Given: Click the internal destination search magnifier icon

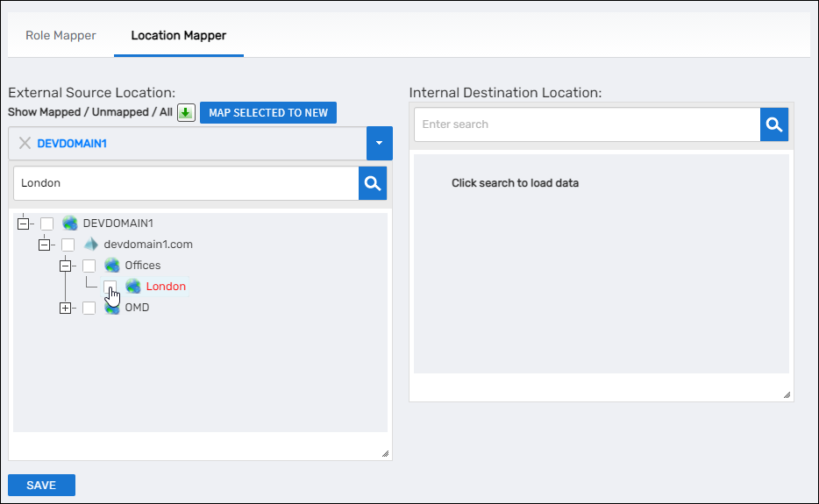Looking at the screenshot, I should pos(774,124).
